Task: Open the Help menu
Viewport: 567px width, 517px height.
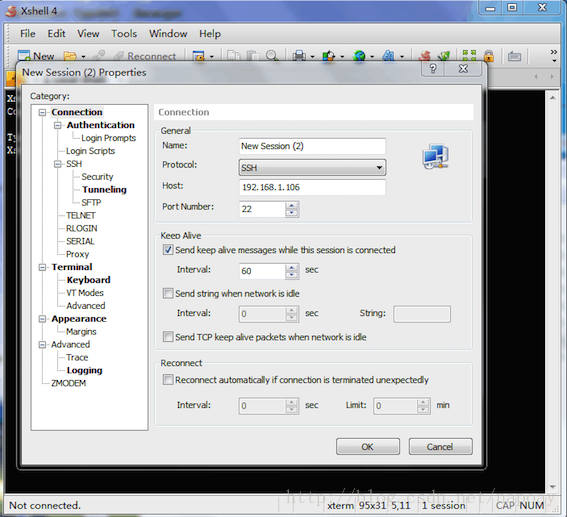Action: 210,34
